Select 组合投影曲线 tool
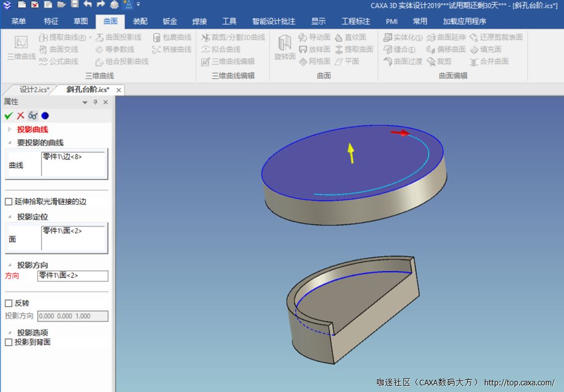 coord(122,62)
